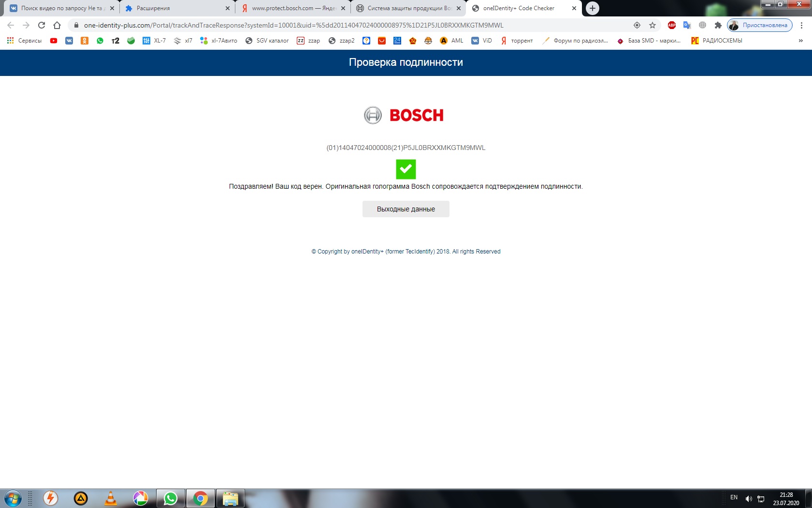Launch VLC media player from taskbar
The image size is (812, 508).
coord(111,498)
